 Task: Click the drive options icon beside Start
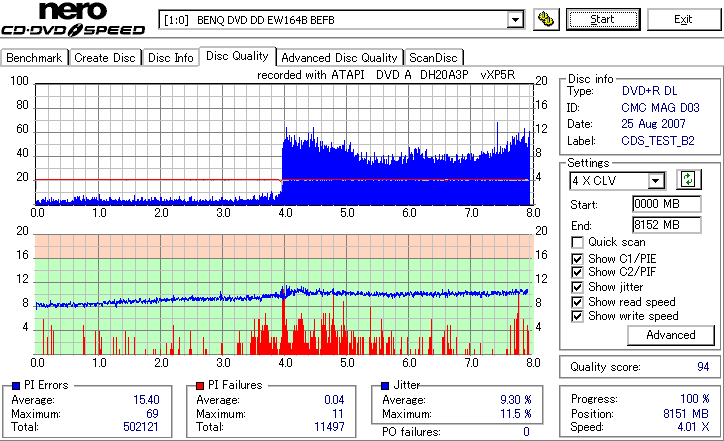point(546,19)
